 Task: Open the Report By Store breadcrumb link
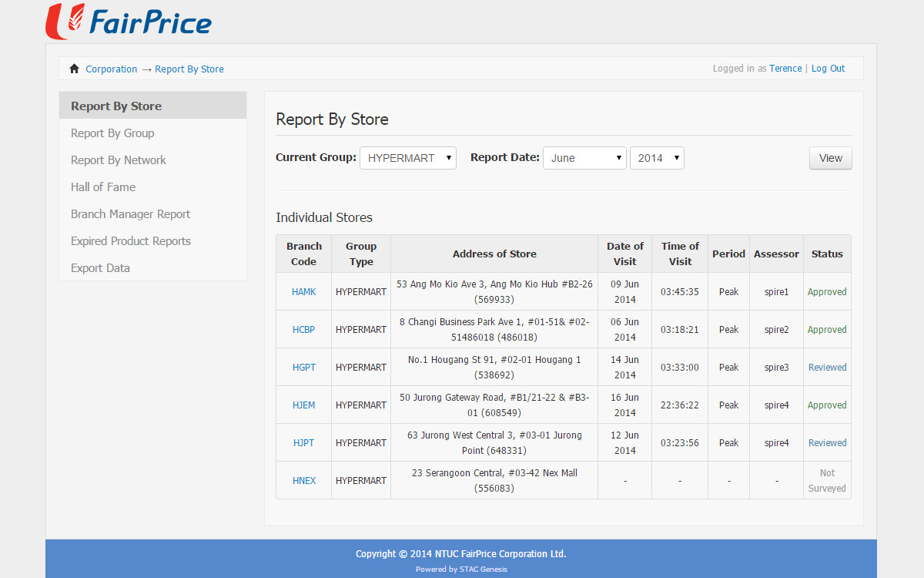tap(189, 69)
